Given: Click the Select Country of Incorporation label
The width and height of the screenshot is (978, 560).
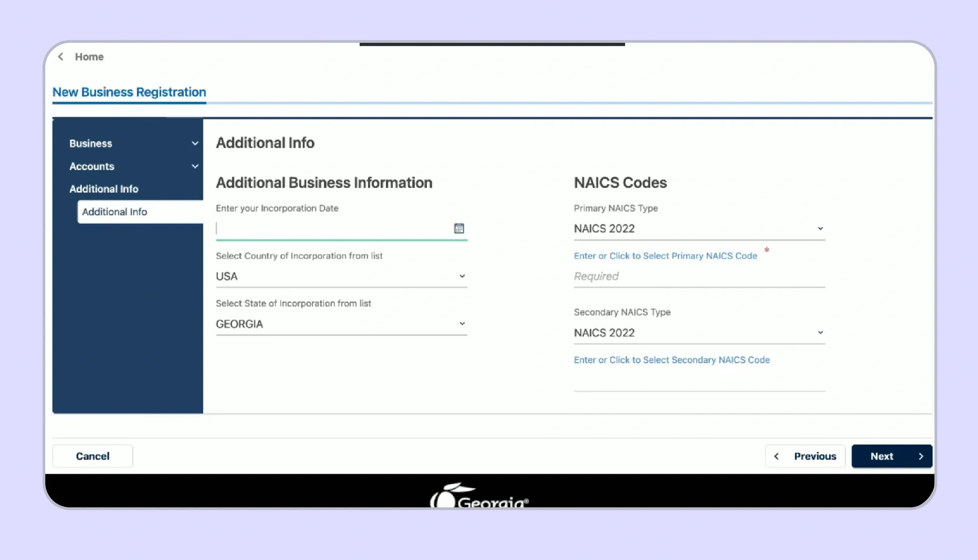Looking at the screenshot, I should pyautogui.click(x=299, y=256).
